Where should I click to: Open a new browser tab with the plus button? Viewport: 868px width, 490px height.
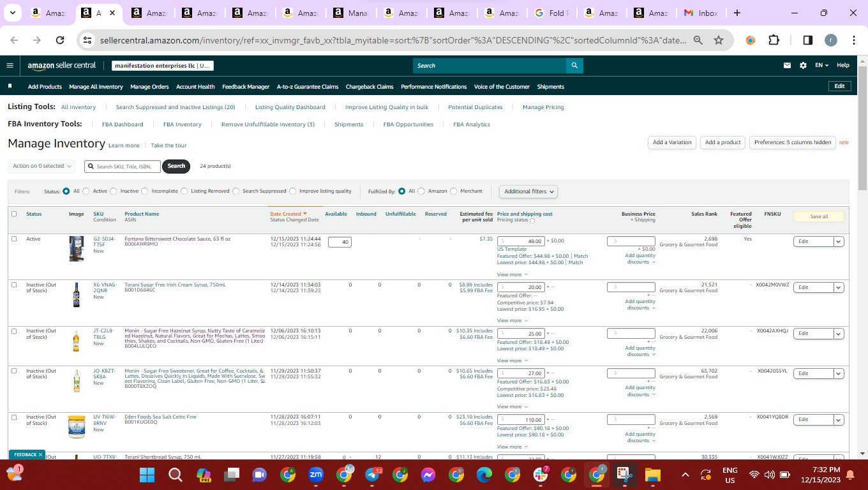[737, 13]
